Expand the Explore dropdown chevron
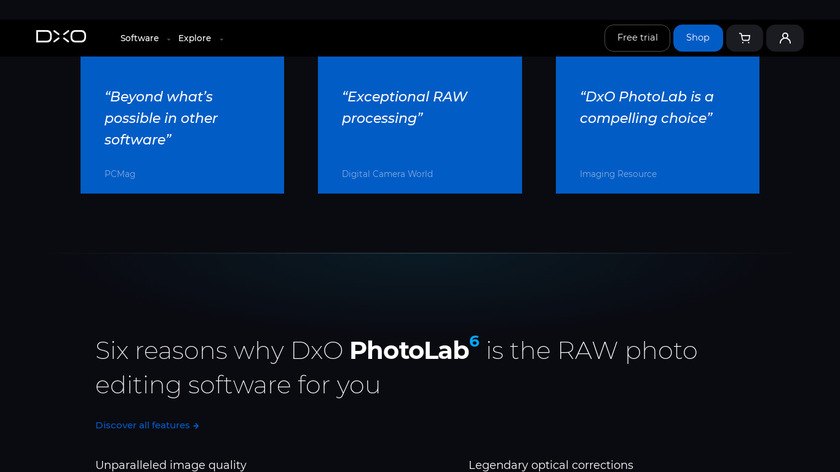The width and height of the screenshot is (840, 472). 221,39
